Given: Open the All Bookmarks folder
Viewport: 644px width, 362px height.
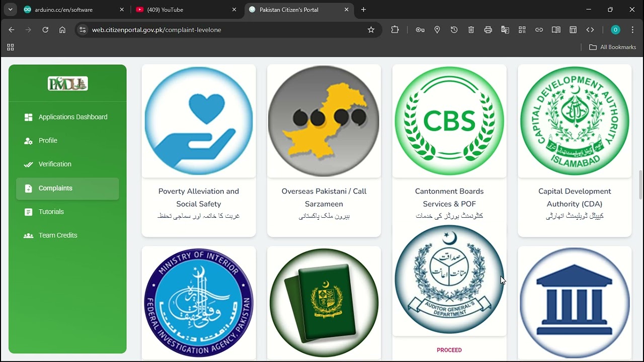Looking at the screenshot, I should click(x=613, y=47).
